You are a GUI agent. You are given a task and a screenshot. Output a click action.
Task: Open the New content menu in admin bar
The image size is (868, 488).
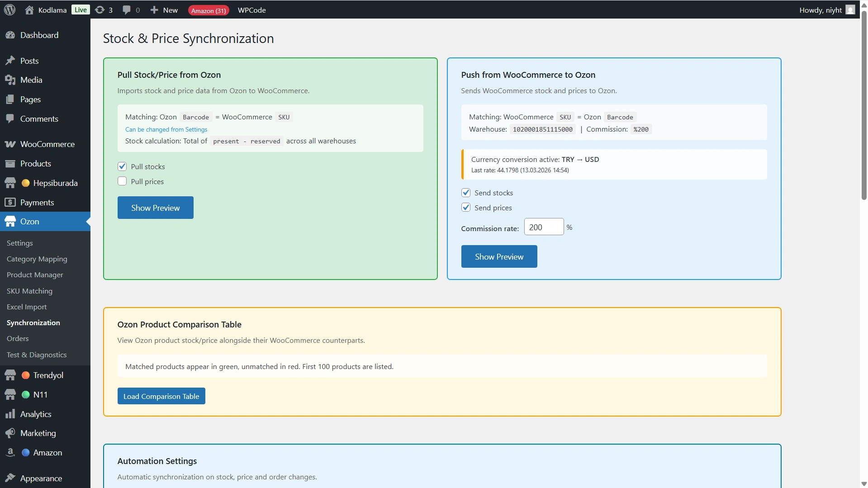[164, 10]
